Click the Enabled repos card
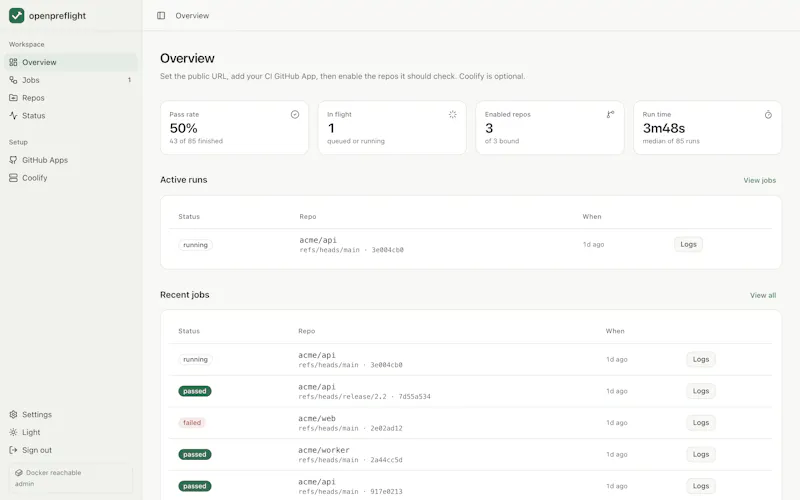 pyautogui.click(x=549, y=128)
